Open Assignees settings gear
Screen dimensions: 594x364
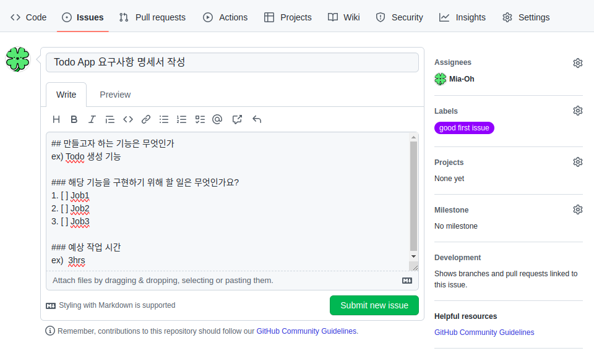577,62
